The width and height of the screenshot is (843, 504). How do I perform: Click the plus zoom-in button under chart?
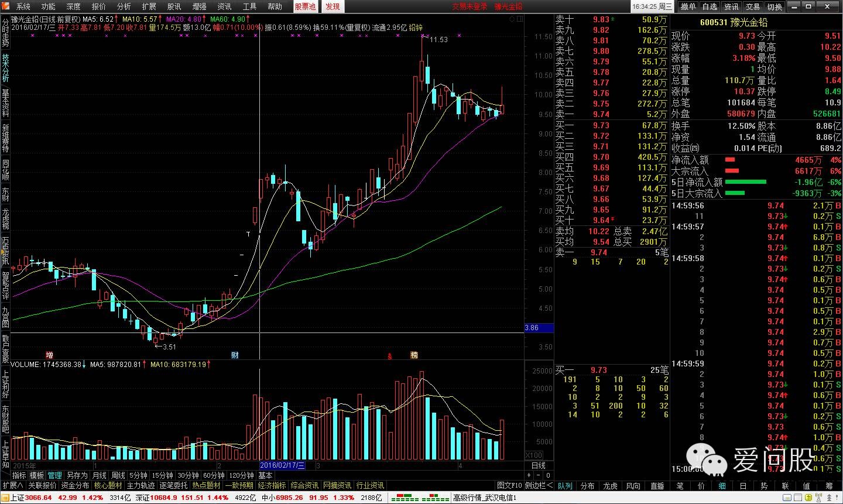[529, 475]
